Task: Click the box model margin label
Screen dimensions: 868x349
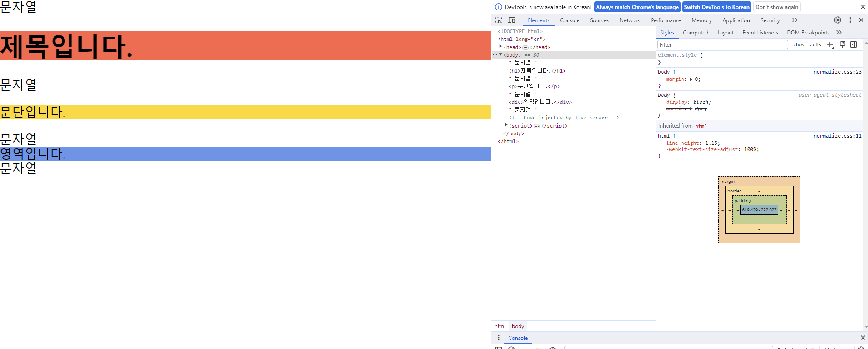Action: [727, 182]
